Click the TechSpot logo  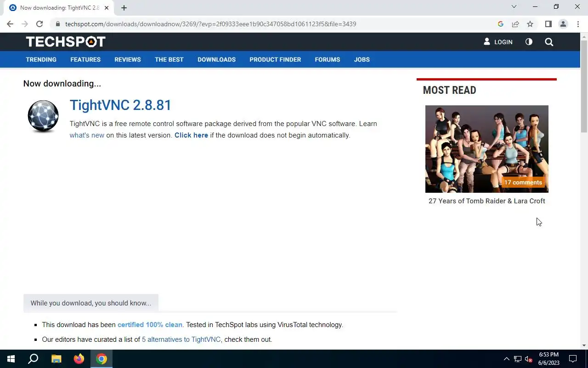point(66,42)
